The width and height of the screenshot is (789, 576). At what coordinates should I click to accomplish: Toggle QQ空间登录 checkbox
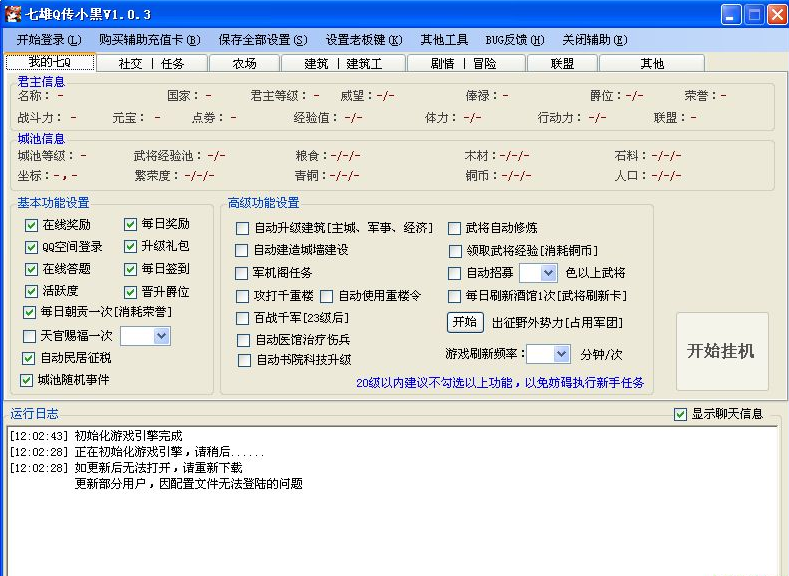tap(31, 247)
